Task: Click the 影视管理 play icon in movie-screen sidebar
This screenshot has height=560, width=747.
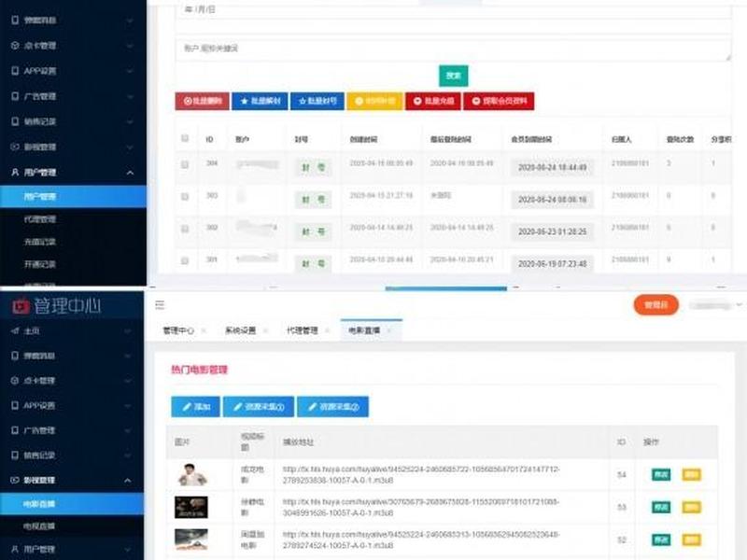Action: (15, 480)
